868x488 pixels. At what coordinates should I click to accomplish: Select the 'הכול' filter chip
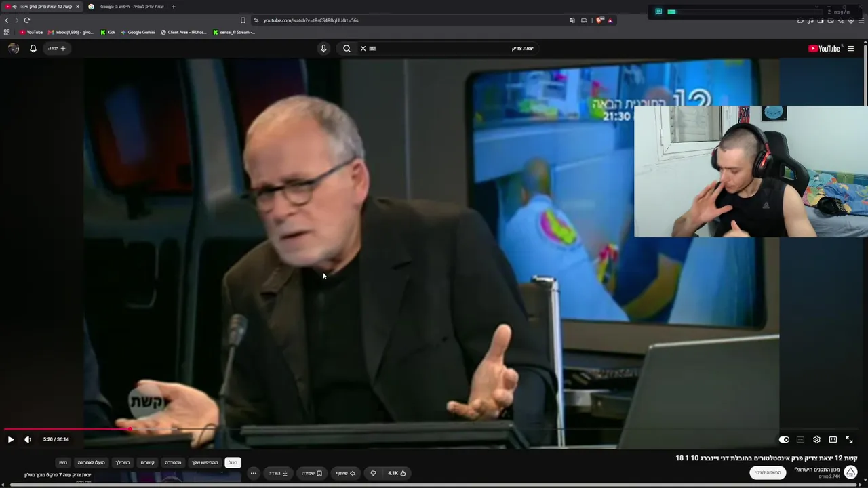[233, 462]
